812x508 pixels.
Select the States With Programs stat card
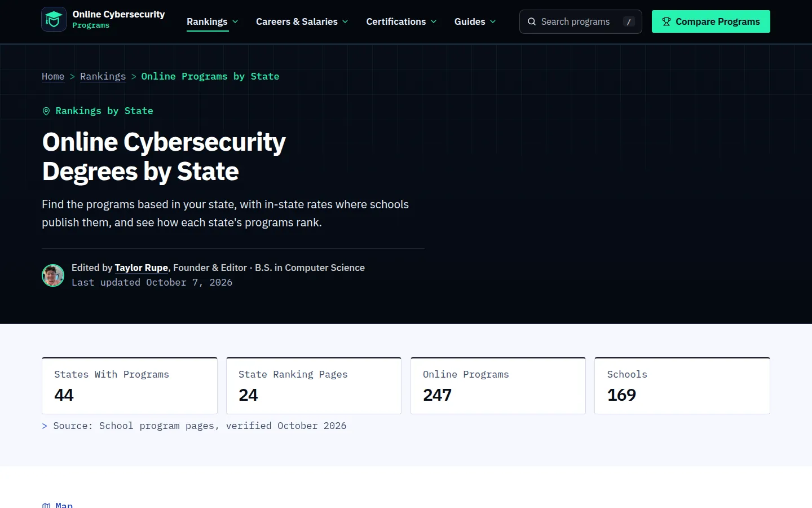(x=130, y=386)
